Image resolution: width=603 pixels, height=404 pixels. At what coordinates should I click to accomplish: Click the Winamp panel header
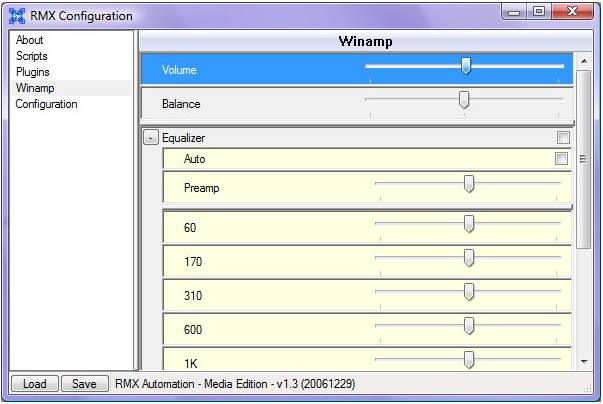pos(365,41)
